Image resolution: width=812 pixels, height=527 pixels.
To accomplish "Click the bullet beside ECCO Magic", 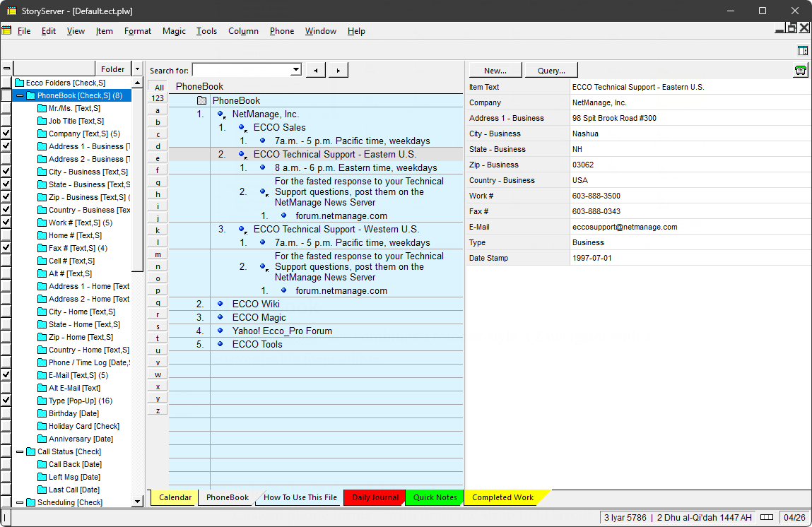I will 220,317.
